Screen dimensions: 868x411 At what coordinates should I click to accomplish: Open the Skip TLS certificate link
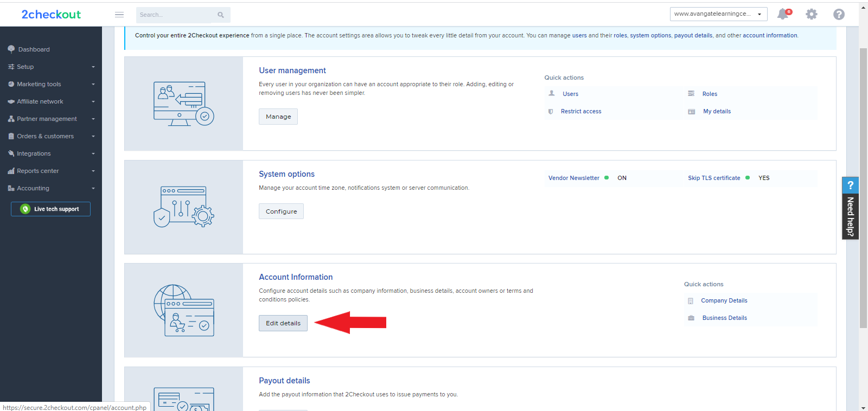(x=714, y=178)
